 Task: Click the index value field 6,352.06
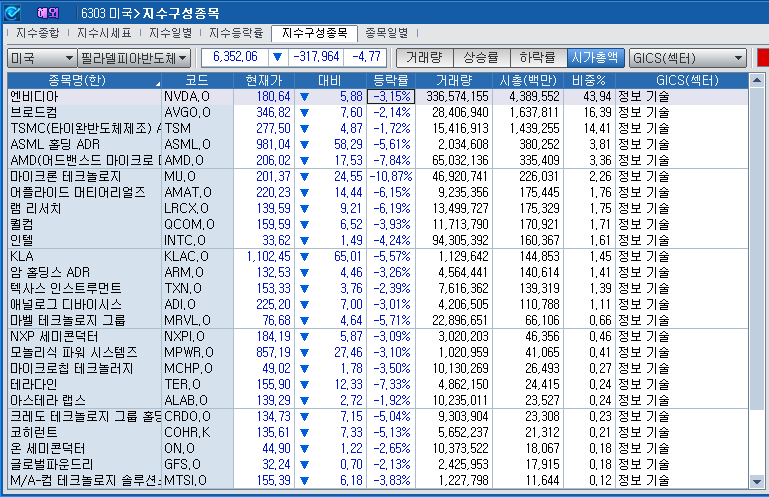(235, 57)
